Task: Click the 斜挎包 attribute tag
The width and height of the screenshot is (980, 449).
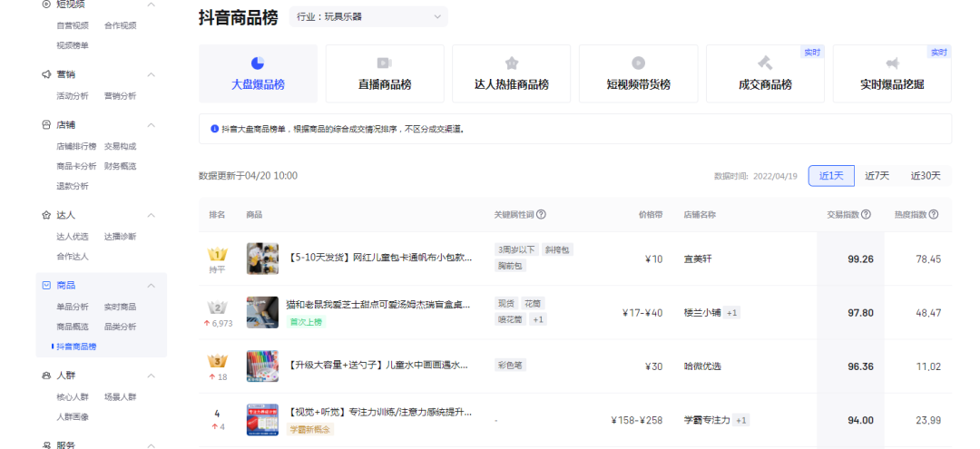Action: point(557,249)
